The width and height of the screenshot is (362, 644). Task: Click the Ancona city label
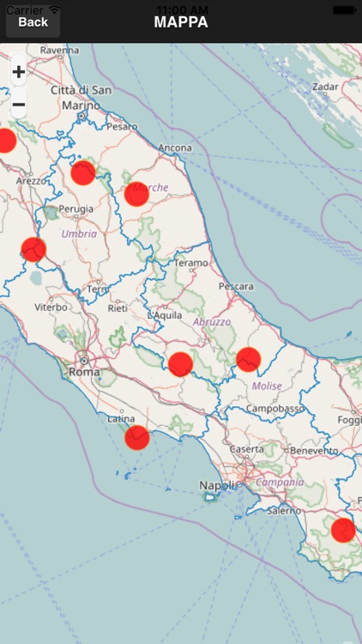pos(175,148)
